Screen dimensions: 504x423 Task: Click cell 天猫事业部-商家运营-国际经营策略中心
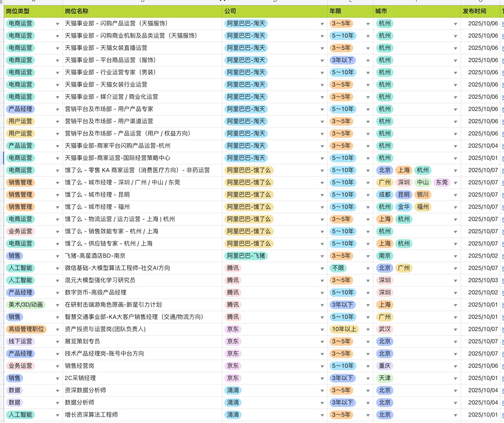[142, 158]
